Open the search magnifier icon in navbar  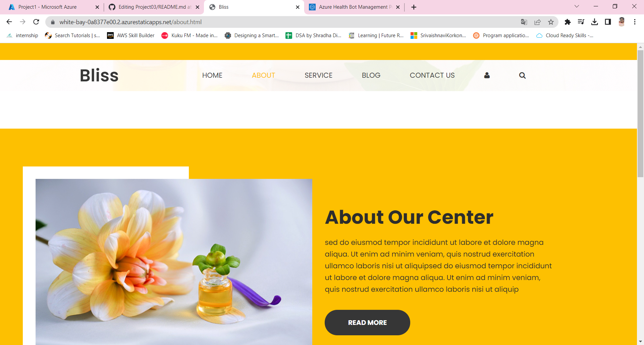click(522, 75)
